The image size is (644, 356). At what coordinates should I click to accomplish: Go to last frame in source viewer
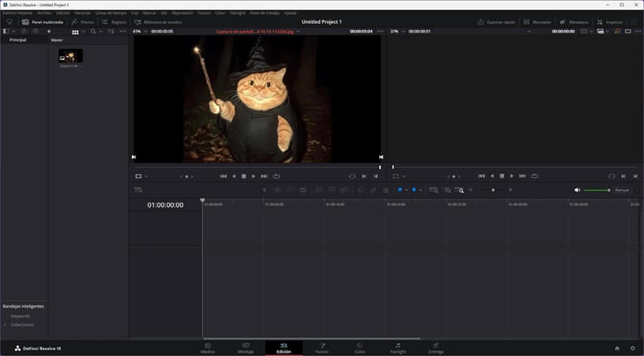[x=264, y=176]
